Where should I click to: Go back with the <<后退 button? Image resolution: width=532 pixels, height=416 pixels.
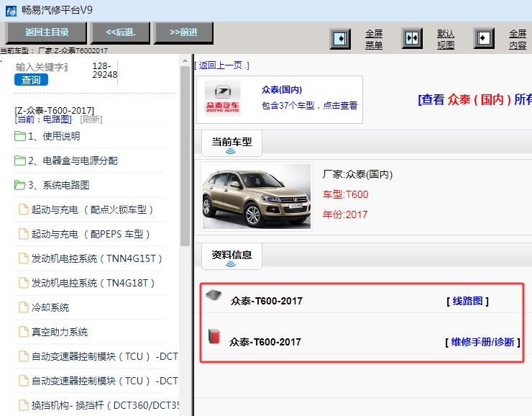tap(121, 32)
